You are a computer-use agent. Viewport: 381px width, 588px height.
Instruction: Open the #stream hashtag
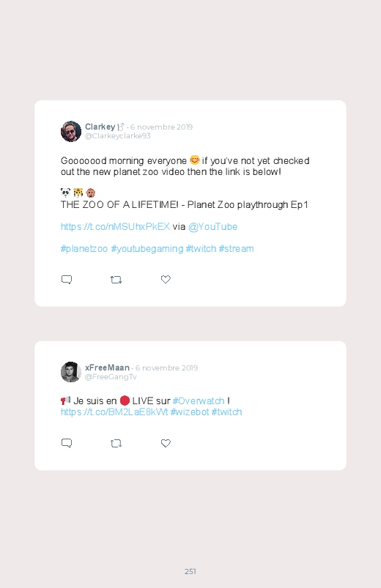(236, 249)
